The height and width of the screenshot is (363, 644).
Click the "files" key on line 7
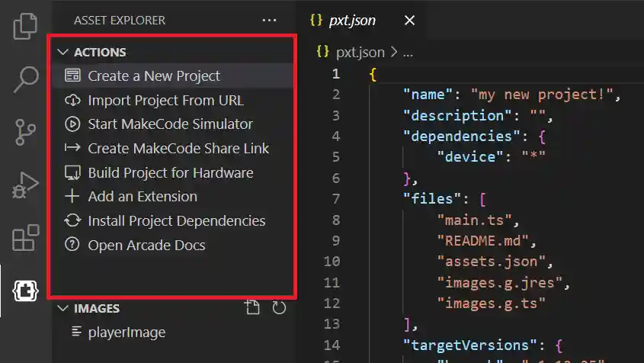pyautogui.click(x=431, y=199)
